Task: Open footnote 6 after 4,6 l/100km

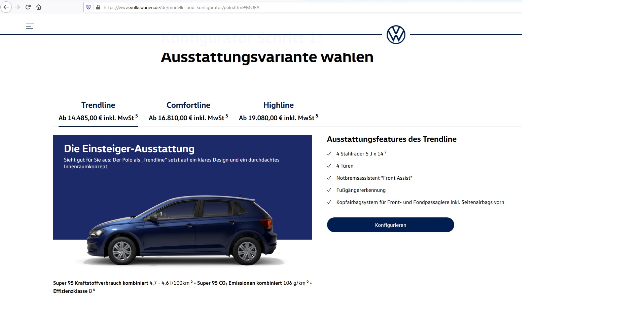Action: click(192, 281)
